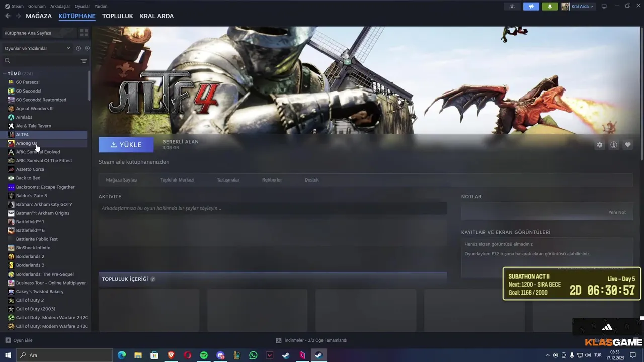The image size is (644, 362).
Task: Open the green notifications bell
Action: (550, 7)
